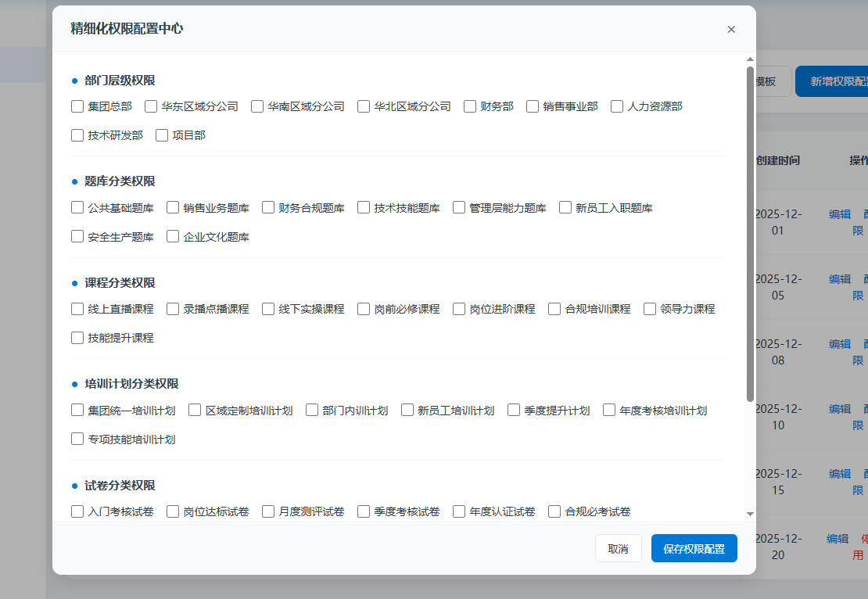Image resolution: width=868 pixels, height=599 pixels.
Task: Check 年度考核培训计划 option
Action: (x=609, y=411)
